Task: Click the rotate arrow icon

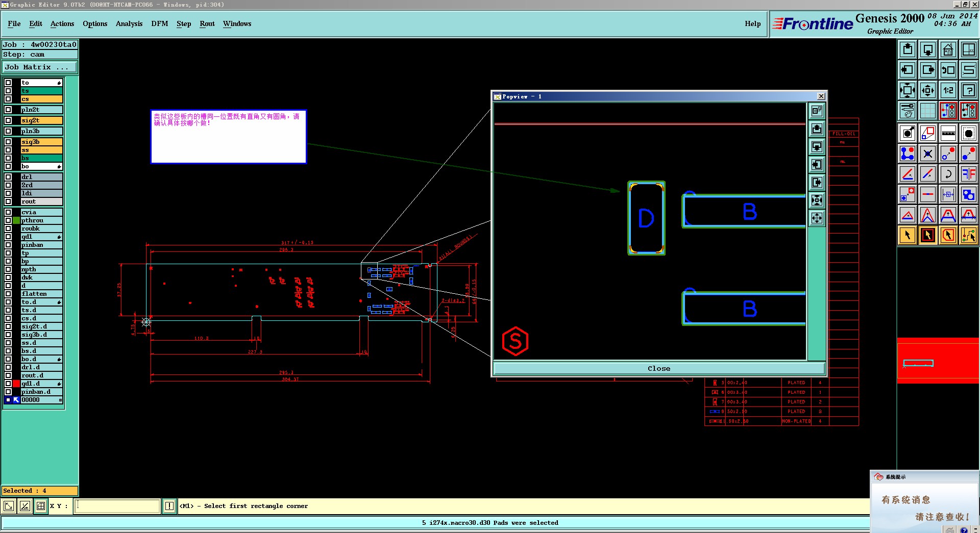Action: point(948,174)
